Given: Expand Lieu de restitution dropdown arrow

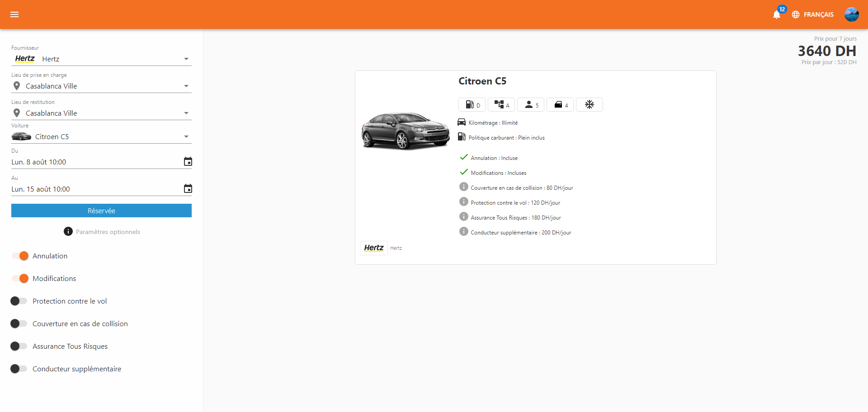Looking at the screenshot, I should coord(186,113).
